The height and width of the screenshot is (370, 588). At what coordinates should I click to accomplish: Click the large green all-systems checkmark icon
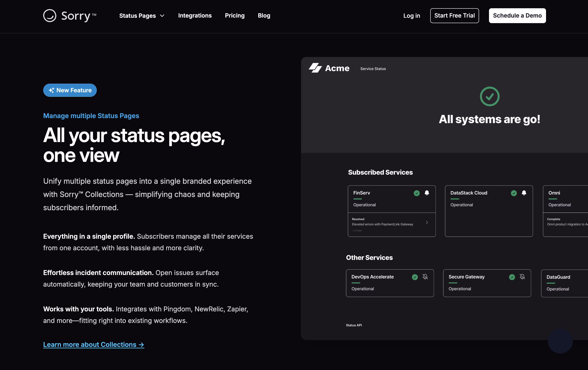[489, 96]
